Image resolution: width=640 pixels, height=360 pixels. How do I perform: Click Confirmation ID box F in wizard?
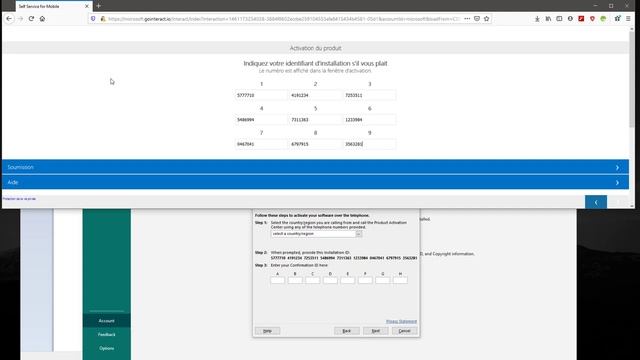tap(365, 280)
